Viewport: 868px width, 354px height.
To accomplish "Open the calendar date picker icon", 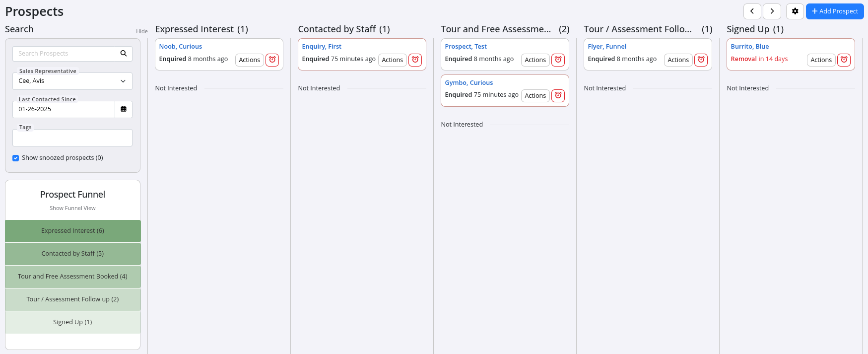I will (x=124, y=109).
